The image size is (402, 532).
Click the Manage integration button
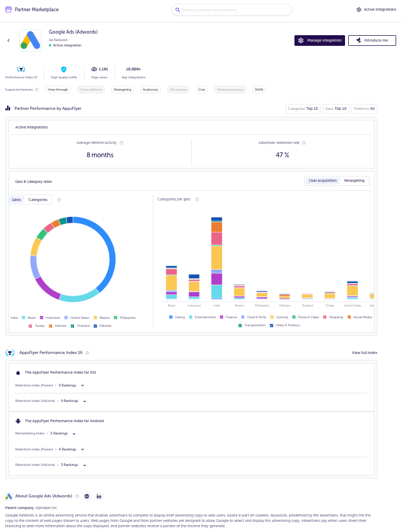point(319,41)
